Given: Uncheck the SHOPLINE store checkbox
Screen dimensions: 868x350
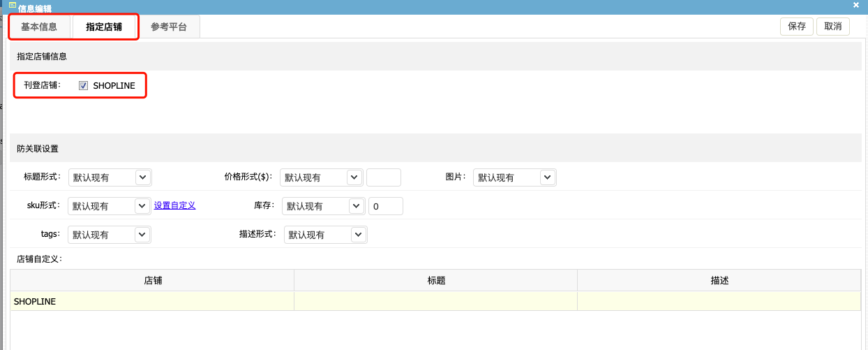Looking at the screenshot, I should (x=83, y=86).
